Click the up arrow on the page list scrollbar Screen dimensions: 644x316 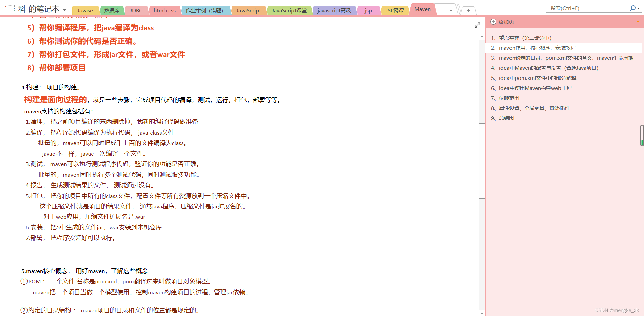pyautogui.click(x=482, y=36)
